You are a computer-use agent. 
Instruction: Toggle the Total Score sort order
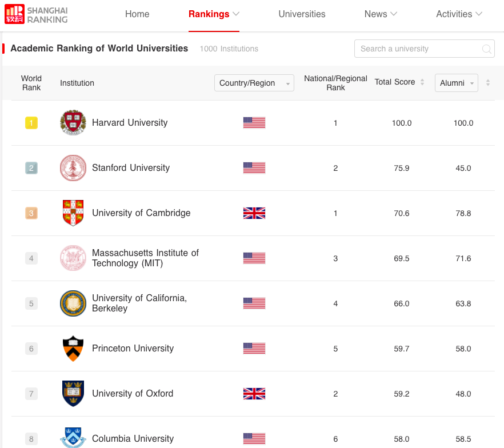(x=422, y=82)
